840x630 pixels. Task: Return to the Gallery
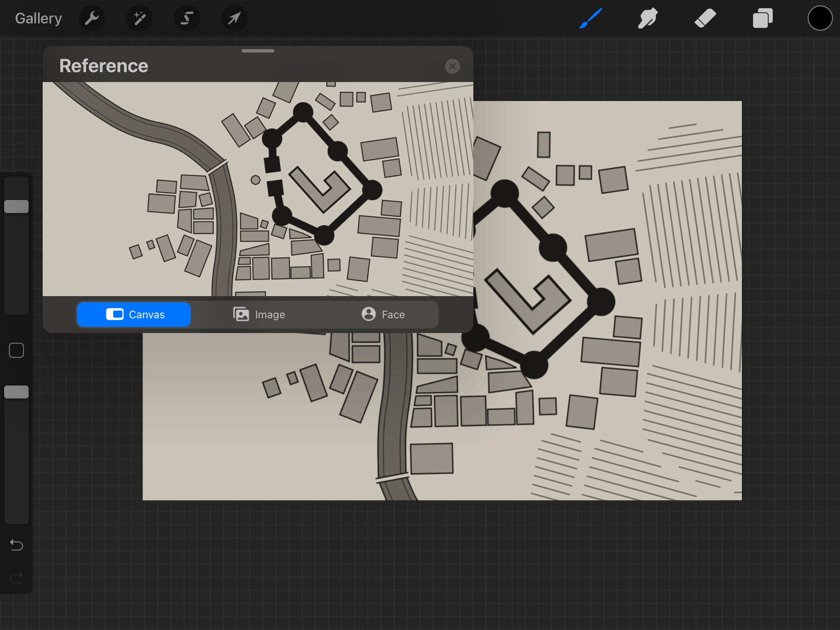39,18
